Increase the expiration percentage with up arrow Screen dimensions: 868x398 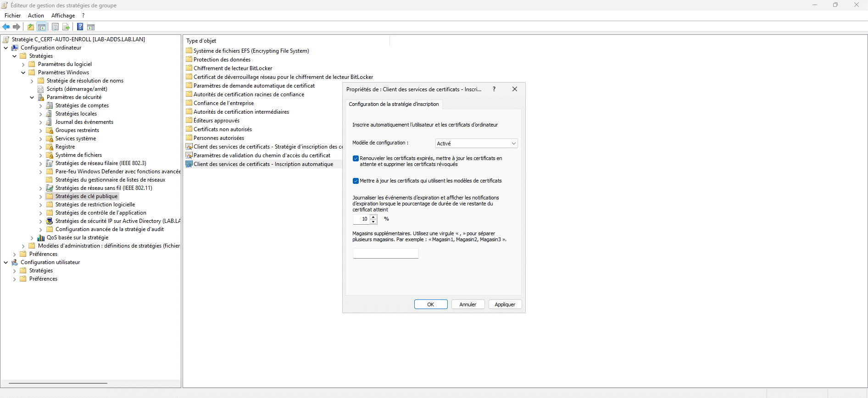[373, 217]
